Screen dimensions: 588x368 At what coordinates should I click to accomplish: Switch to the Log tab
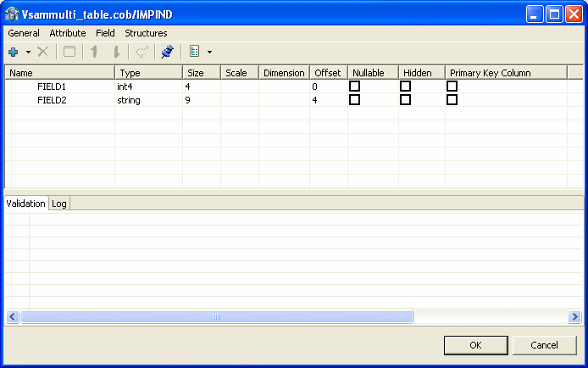[x=59, y=204]
